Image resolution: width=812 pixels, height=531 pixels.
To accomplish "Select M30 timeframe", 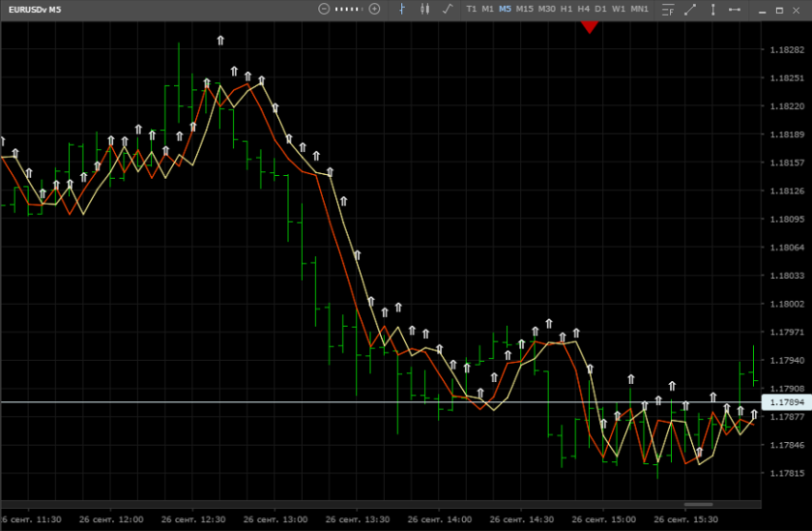I will point(547,9).
